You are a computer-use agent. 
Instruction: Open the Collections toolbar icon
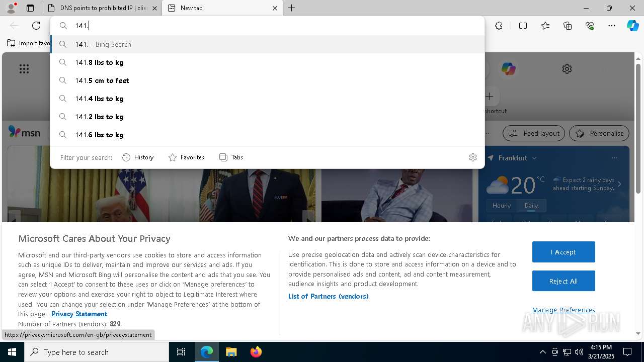click(568, 26)
